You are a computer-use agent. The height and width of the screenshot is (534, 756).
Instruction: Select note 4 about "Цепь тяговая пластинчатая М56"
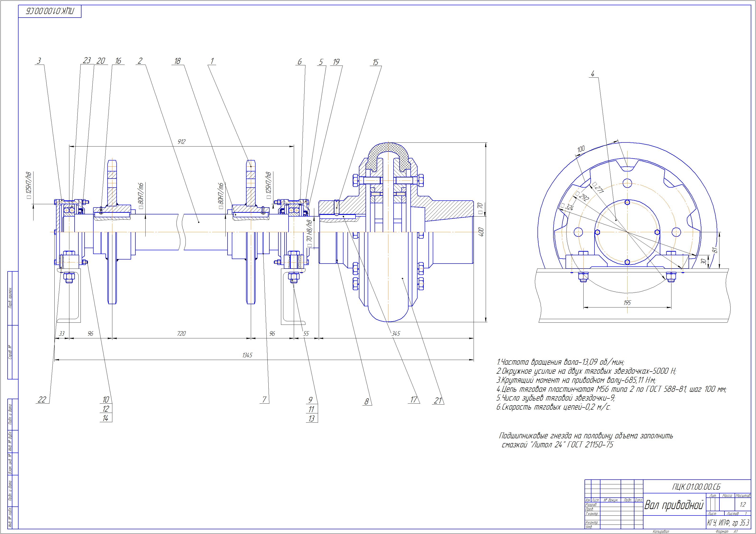tap(611, 389)
